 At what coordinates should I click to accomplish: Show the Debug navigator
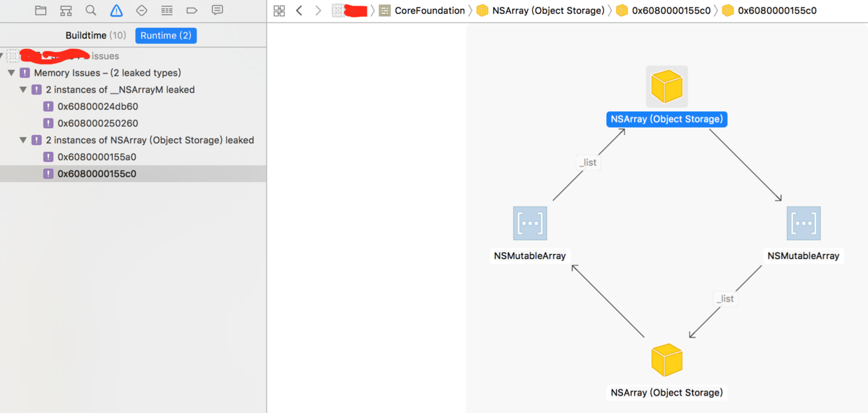[167, 10]
